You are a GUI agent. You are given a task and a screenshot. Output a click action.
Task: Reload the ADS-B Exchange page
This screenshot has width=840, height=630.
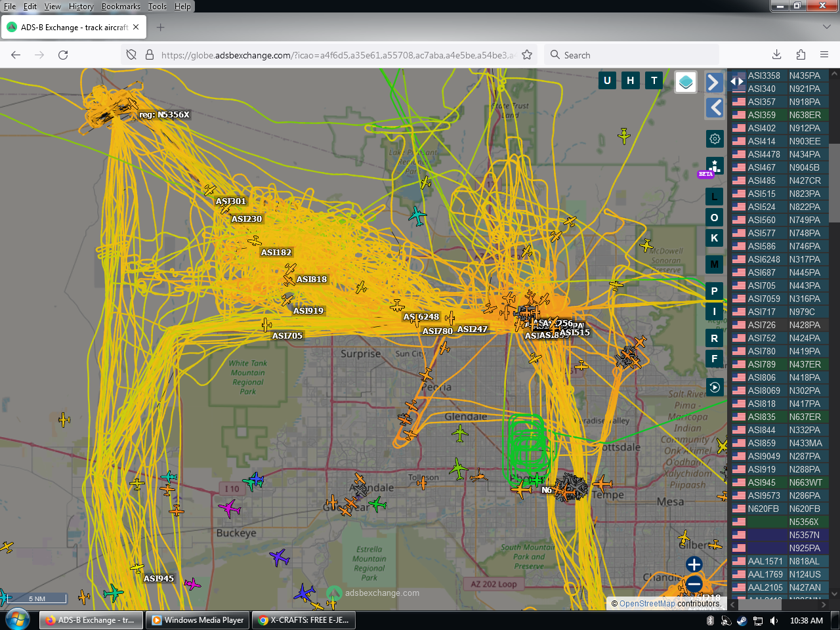pyautogui.click(x=63, y=55)
